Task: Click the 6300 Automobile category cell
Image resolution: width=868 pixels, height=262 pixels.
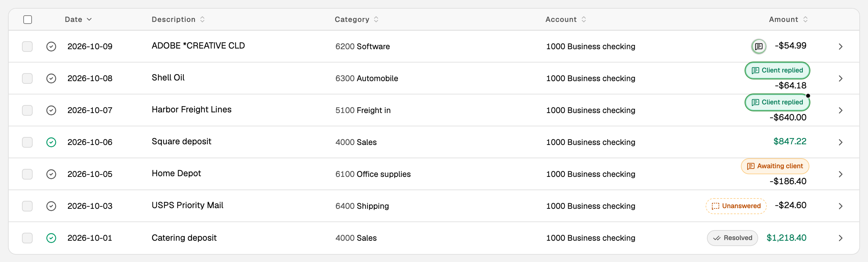Action: pyautogui.click(x=367, y=78)
